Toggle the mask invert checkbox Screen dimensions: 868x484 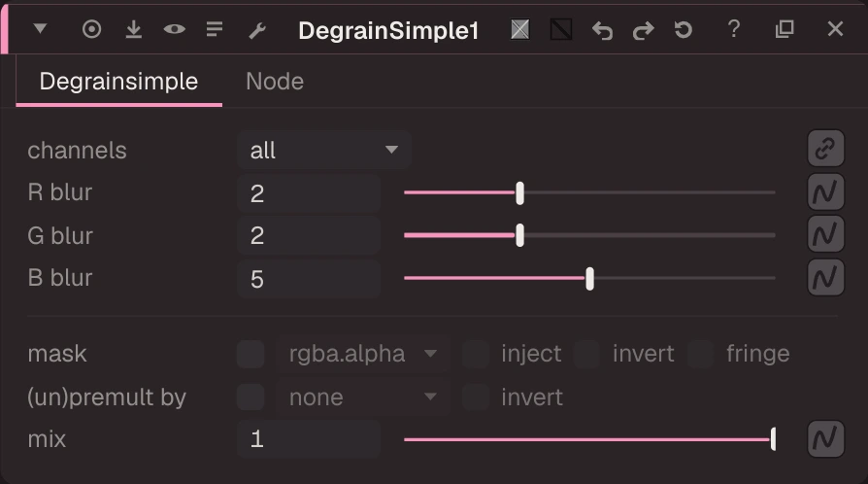click(586, 355)
